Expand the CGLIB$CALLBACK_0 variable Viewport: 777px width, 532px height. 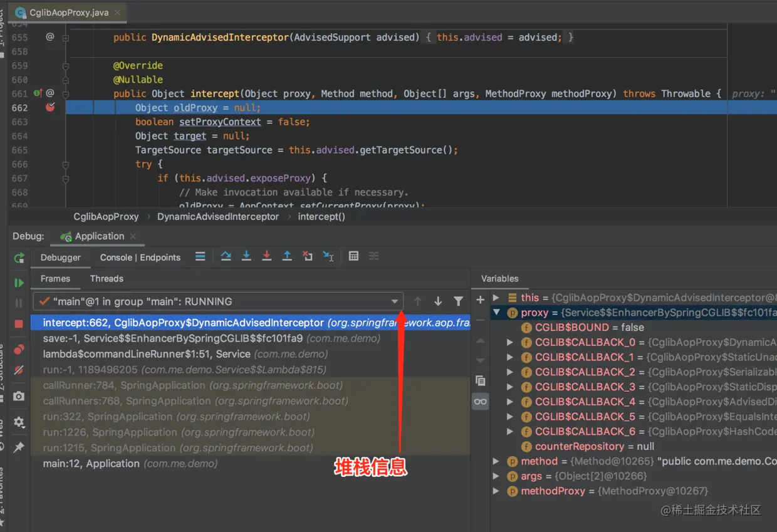(x=510, y=342)
